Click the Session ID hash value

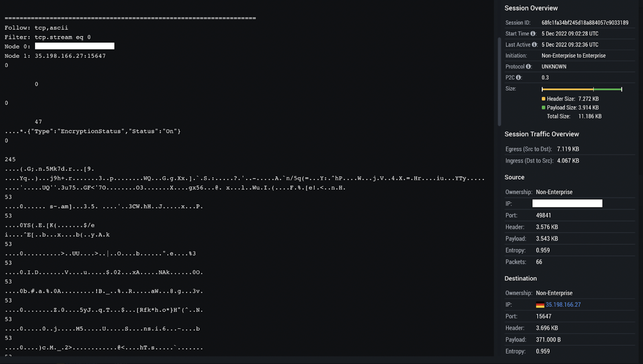(585, 23)
